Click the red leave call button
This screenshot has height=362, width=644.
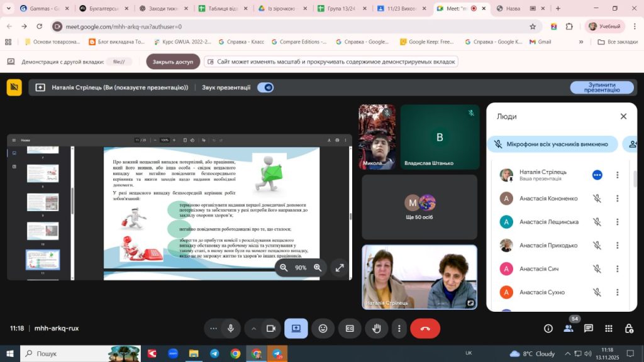[425, 328]
